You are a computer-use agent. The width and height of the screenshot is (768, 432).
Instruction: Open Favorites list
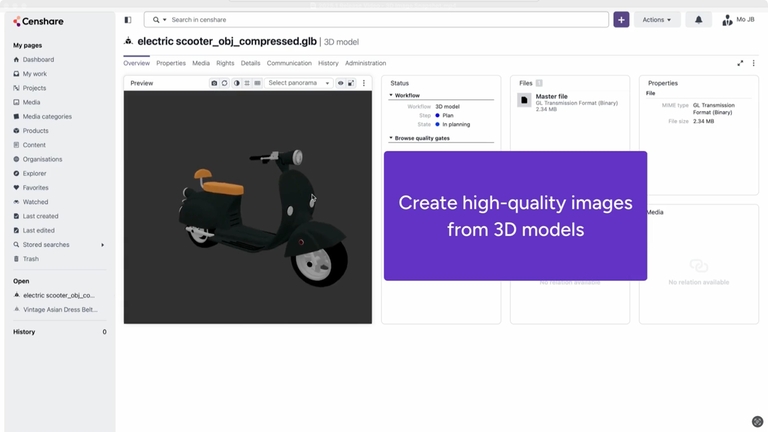(x=35, y=187)
